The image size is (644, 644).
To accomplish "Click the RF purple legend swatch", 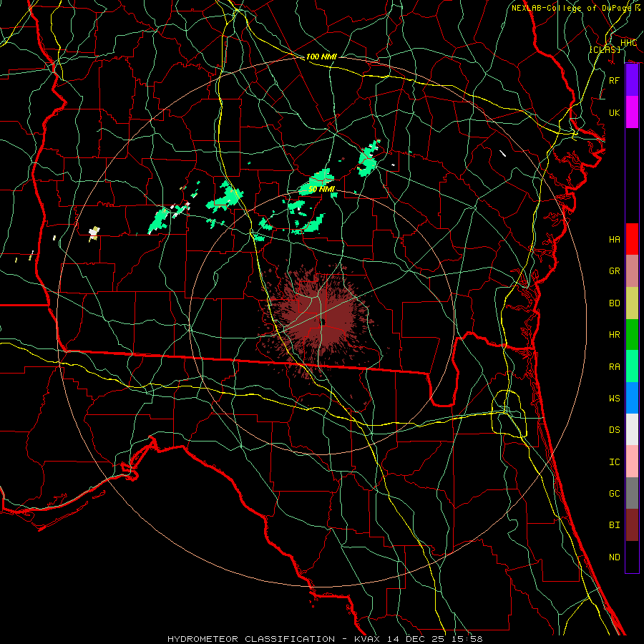I will [x=632, y=80].
